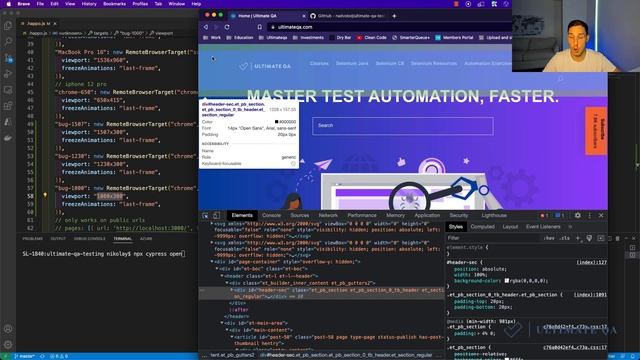The width and height of the screenshot is (640, 360).
Task: Collapse div id="main-content" node
Action: [227, 330]
